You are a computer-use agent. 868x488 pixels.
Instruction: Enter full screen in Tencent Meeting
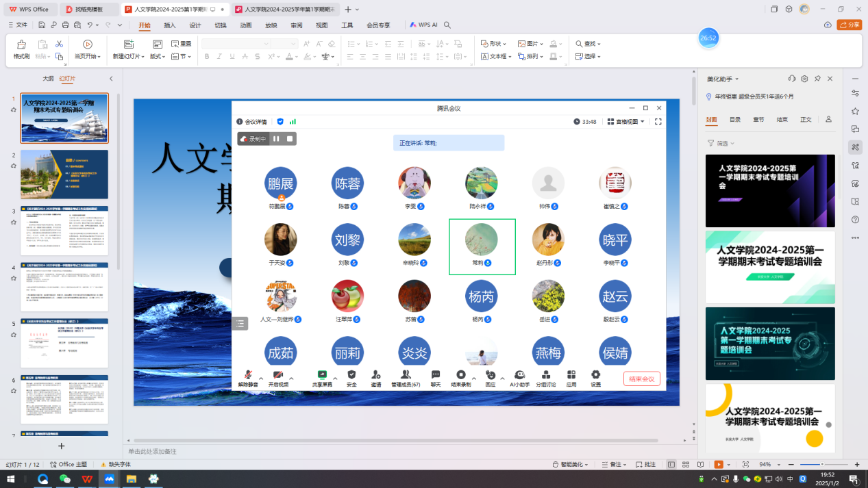[x=658, y=122]
